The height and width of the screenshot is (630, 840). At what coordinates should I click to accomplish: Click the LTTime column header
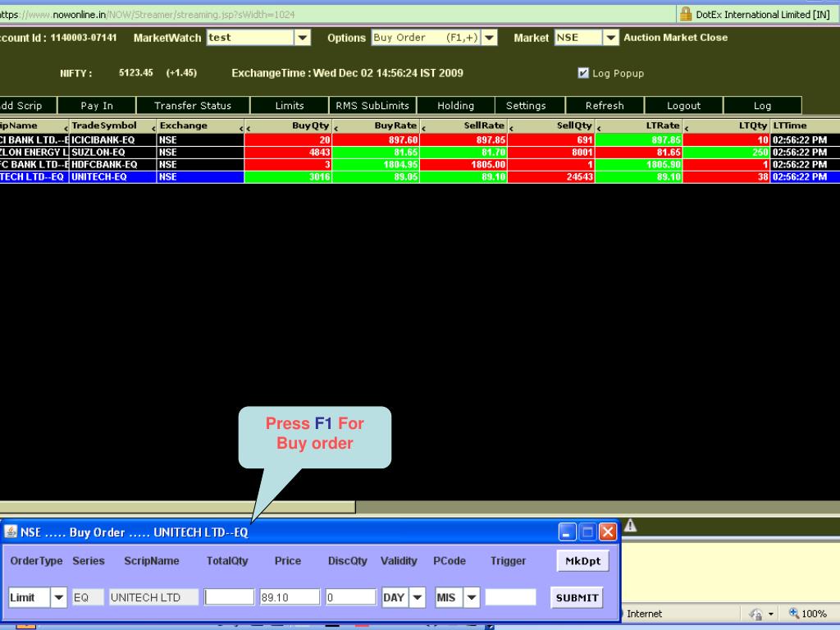point(806,126)
